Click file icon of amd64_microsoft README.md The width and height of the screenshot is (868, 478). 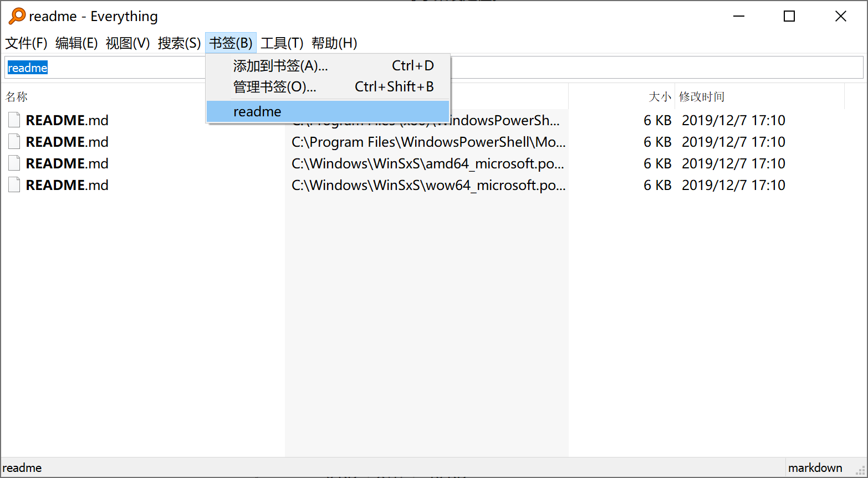click(x=14, y=163)
